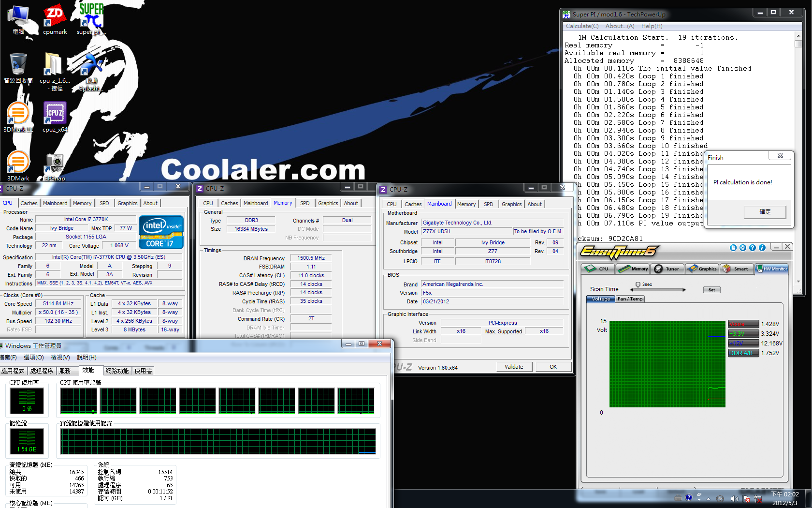Open Caches tab in CPU-Z Memory window
The width and height of the screenshot is (812, 508).
(x=230, y=203)
